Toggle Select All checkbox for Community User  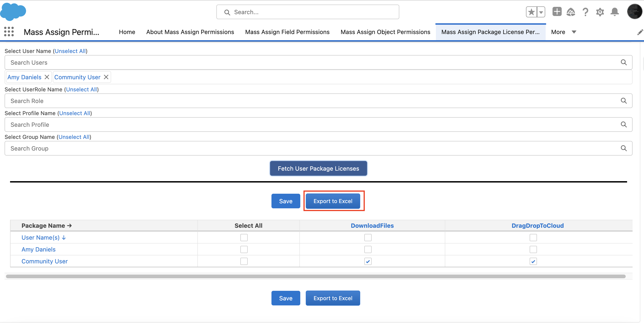pyautogui.click(x=244, y=261)
